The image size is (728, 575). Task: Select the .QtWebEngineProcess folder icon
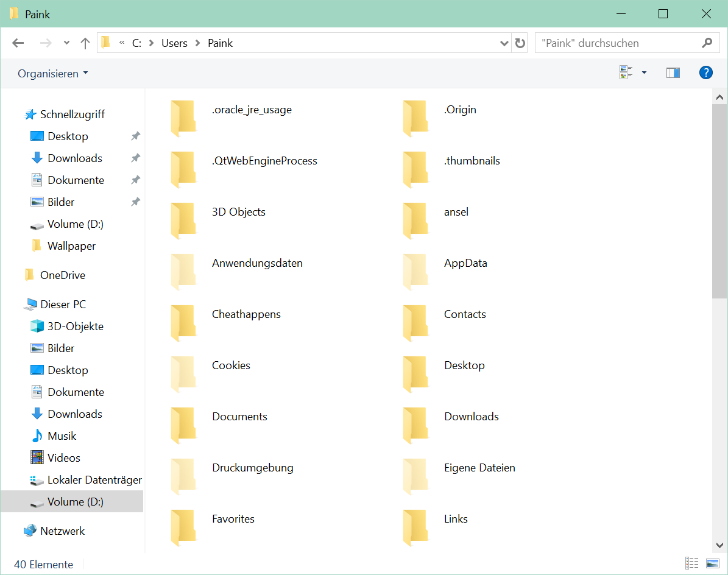(x=183, y=169)
